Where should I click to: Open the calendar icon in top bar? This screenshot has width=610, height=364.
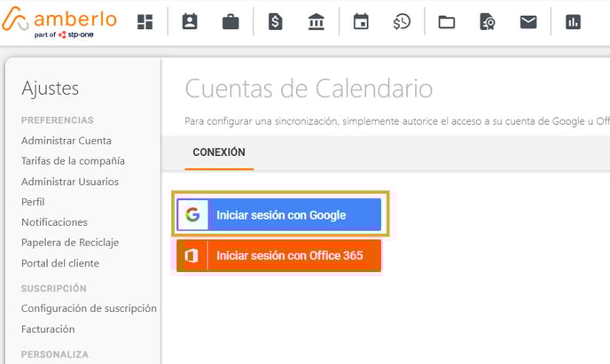(361, 22)
